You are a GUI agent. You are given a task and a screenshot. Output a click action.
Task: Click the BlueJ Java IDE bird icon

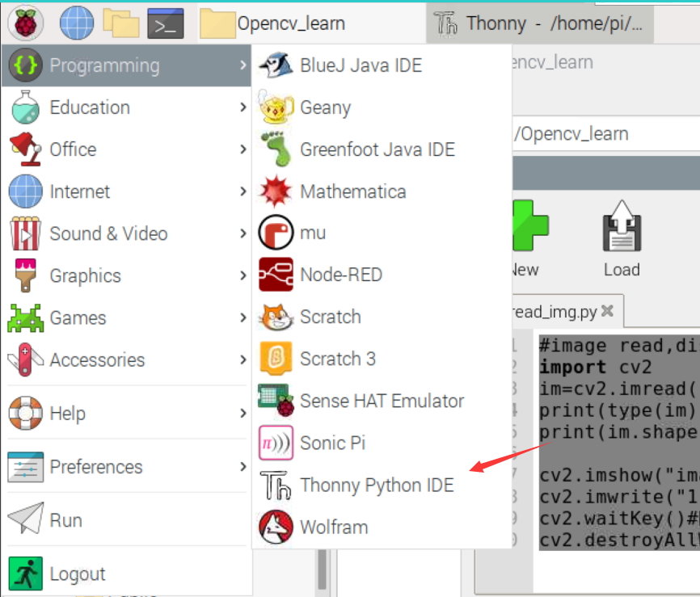(x=276, y=65)
